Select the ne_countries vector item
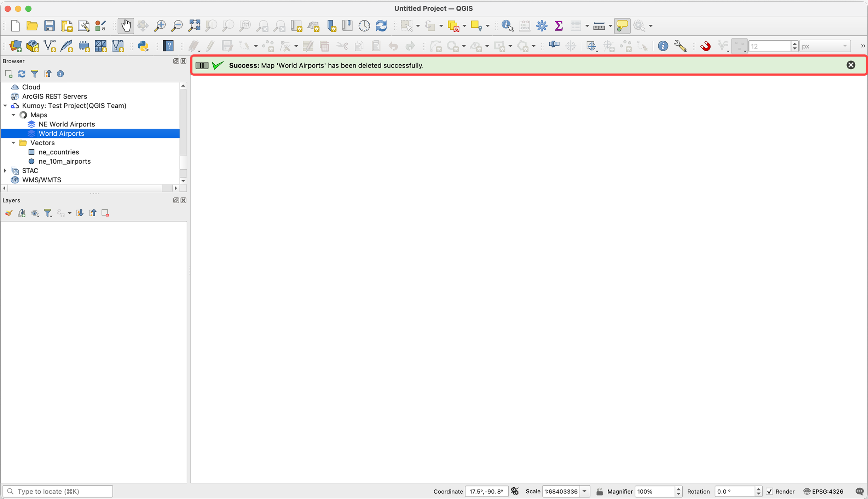The height and width of the screenshot is (499, 868). [x=59, y=152]
